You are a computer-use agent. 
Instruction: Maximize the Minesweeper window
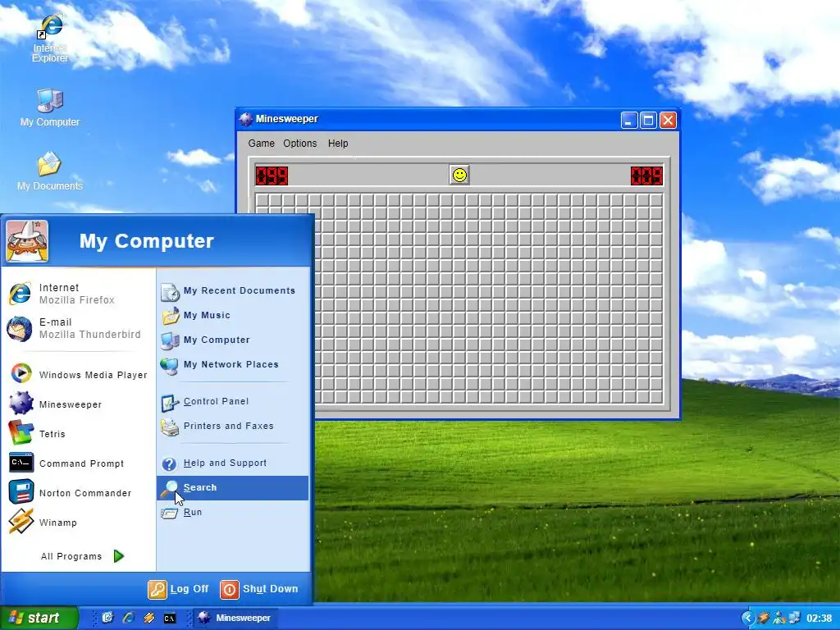pos(648,120)
